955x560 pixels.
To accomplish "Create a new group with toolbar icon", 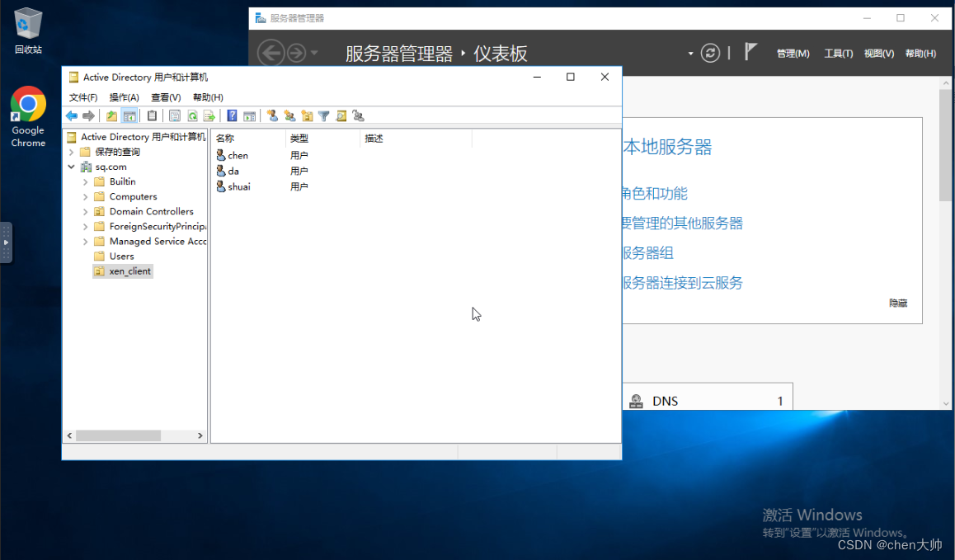I will point(290,115).
